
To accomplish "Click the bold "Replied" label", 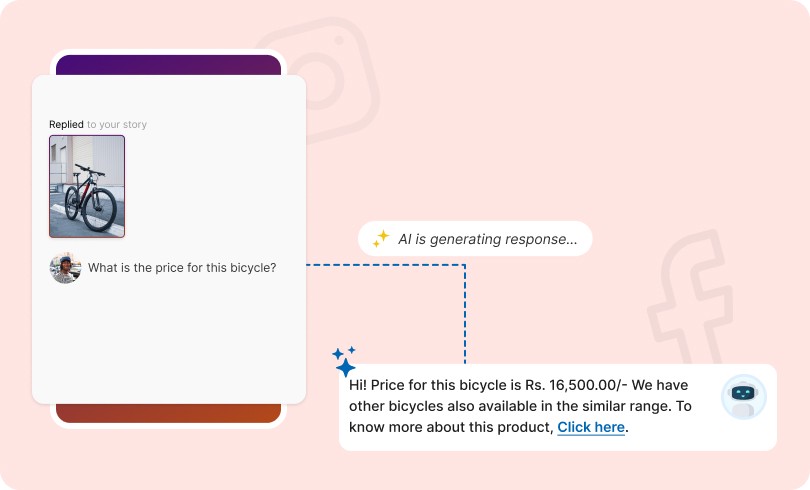I will coord(66,124).
